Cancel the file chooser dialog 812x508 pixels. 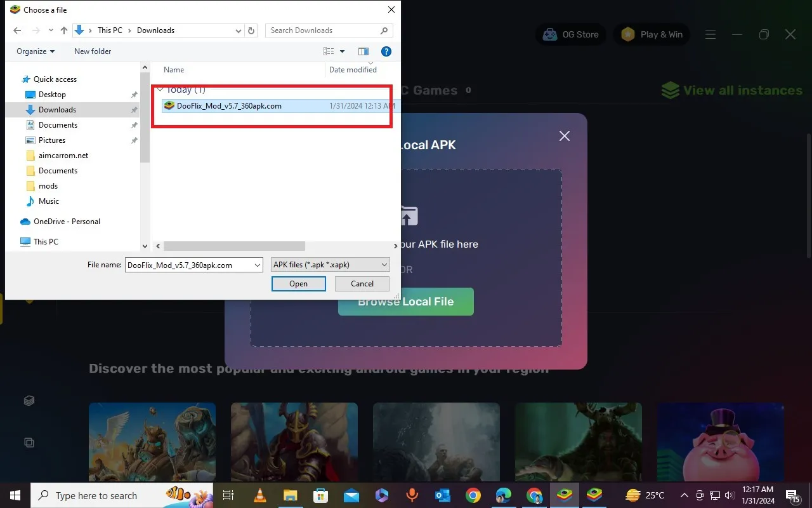(x=362, y=284)
